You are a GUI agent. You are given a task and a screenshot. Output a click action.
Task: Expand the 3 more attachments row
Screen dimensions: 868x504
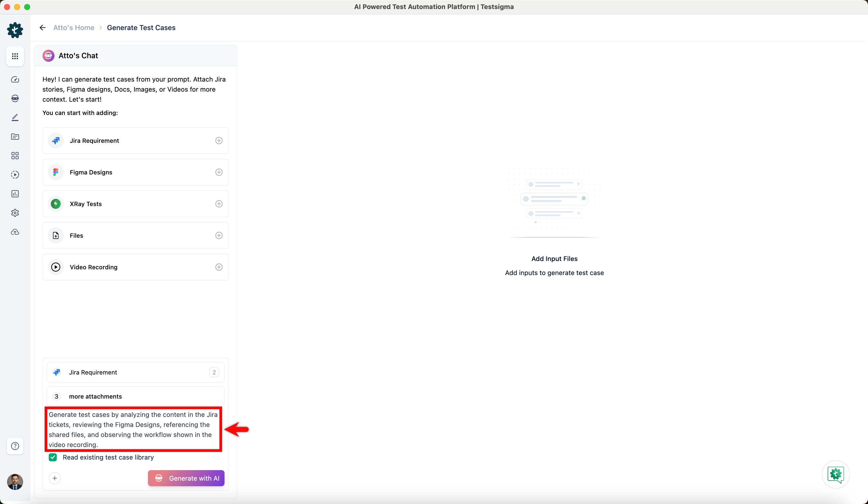pyautogui.click(x=135, y=396)
